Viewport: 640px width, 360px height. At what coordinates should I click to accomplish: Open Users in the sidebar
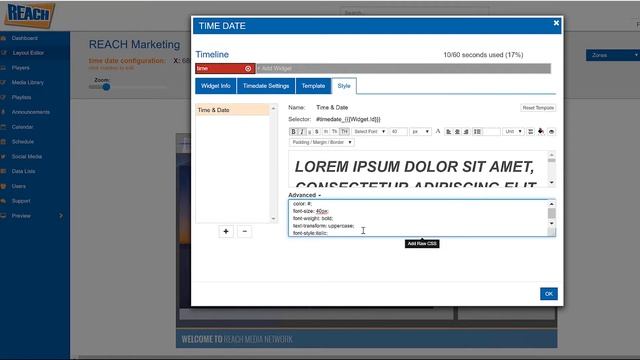click(19, 186)
